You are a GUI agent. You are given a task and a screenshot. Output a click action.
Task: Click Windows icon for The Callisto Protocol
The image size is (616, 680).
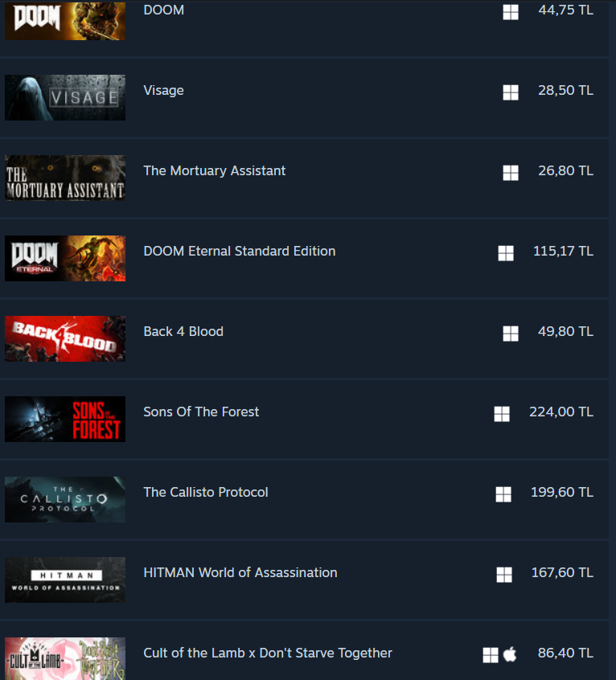point(503,494)
